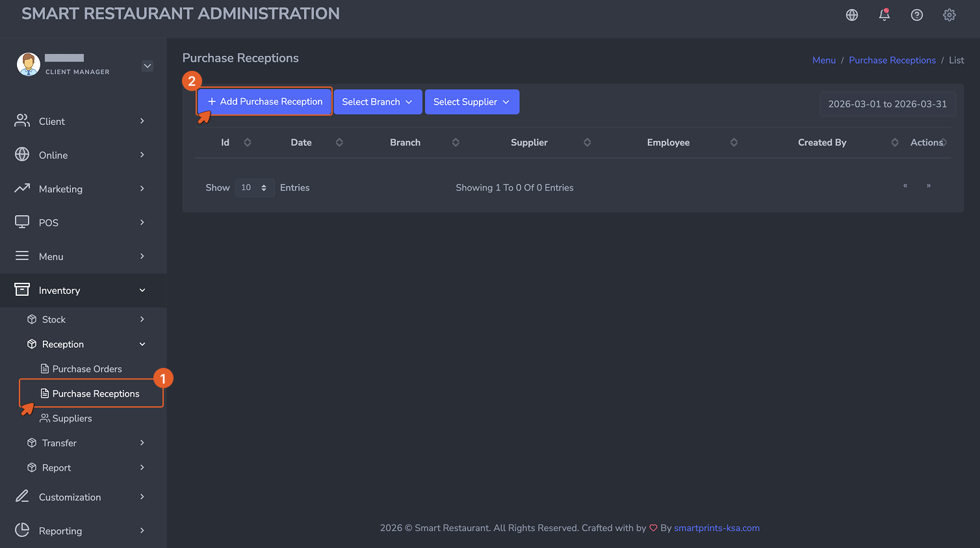Image resolution: width=980 pixels, height=548 pixels.
Task: Click the Menu breadcrumb link
Action: pos(824,60)
